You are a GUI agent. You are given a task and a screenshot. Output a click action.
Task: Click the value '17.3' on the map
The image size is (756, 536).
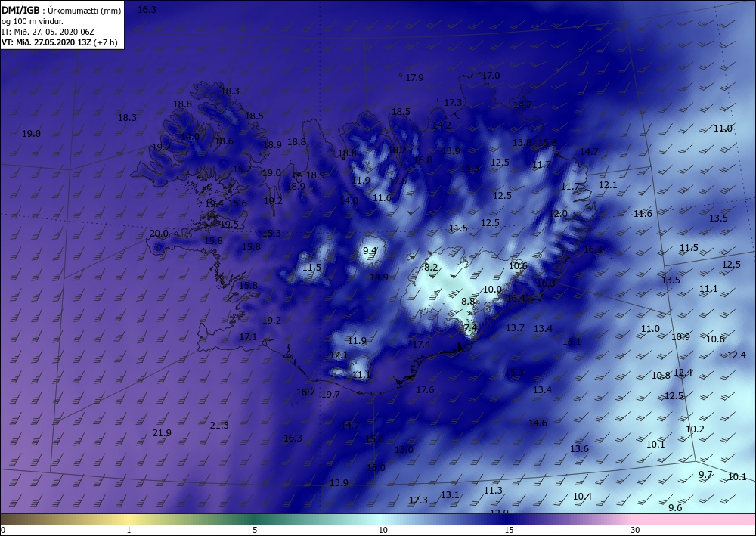[453, 102]
